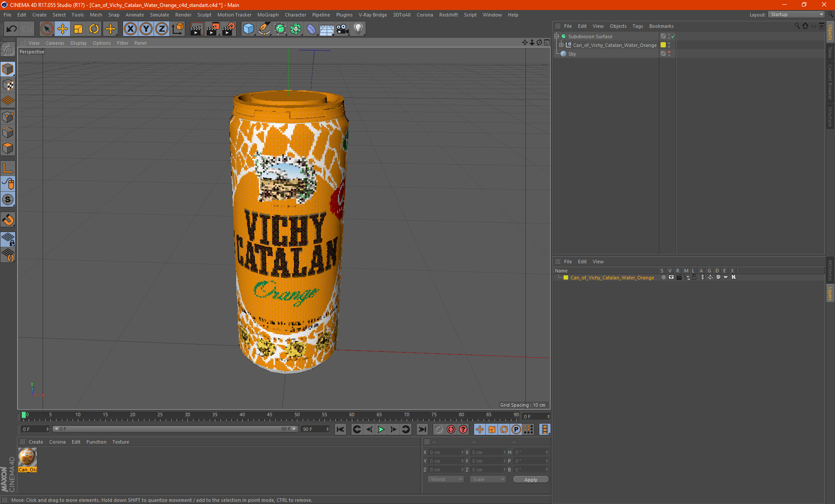
Task: Collapse the Subdivision Surface tree item
Action: (x=556, y=36)
